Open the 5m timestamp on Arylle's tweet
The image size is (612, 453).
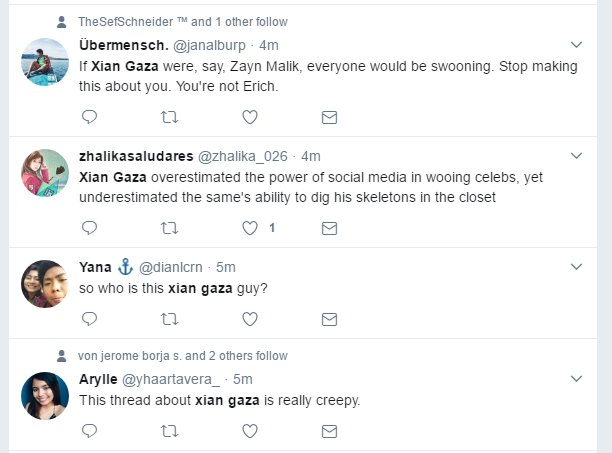click(x=243, y=379)
